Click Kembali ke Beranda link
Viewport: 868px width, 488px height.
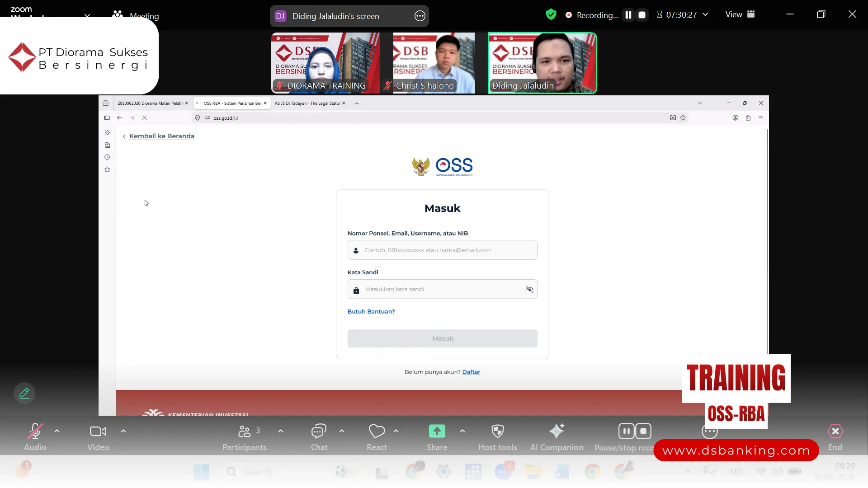[x=161, y=136]
